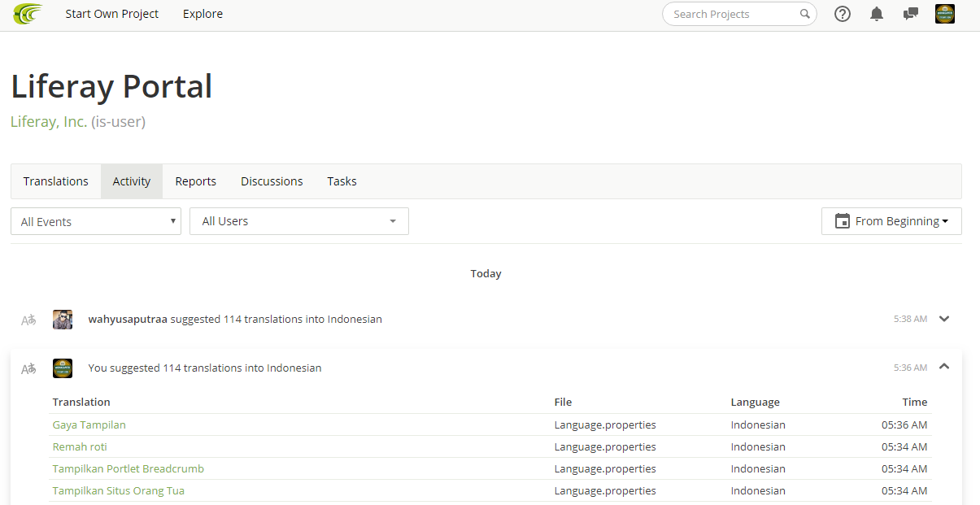Image resolution: width=980 pixels, height=505 pixels.
Task: Click the calendar icon in From Beginning
Action: click(x=843, y=221)
